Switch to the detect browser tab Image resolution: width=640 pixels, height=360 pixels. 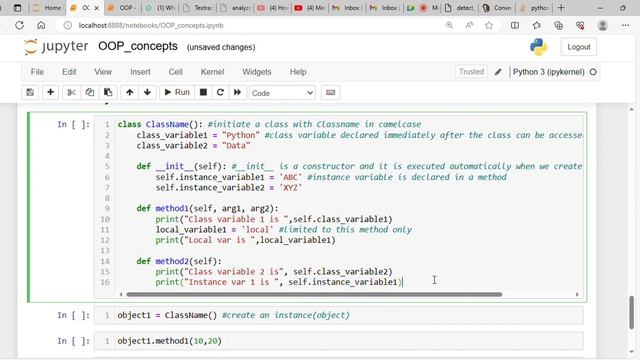pos(459,8)
